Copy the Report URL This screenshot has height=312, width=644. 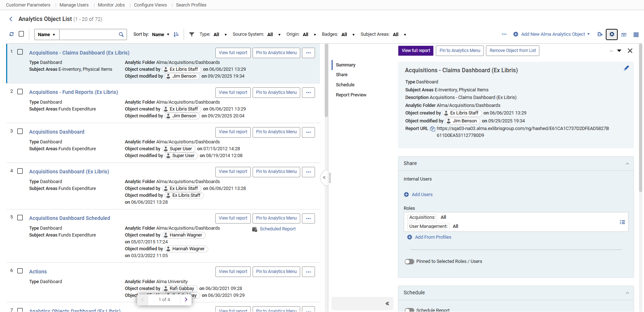coord(432,129)
